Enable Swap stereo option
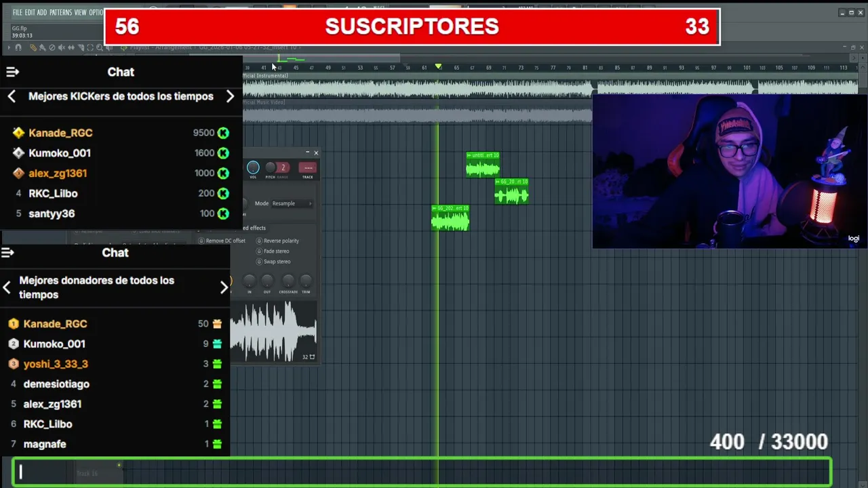 (x=273, y=262)
